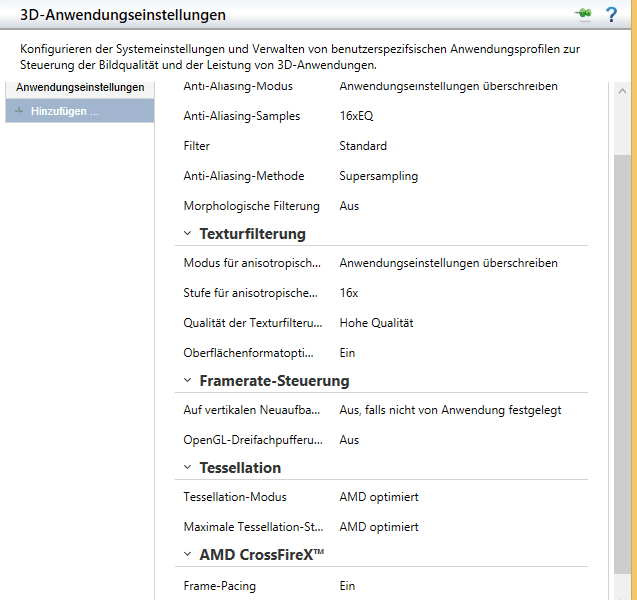The width and height of the screenshot is (637, 600).
Task: Change the vertical refresh value
Action: click(x=450, y=410)
